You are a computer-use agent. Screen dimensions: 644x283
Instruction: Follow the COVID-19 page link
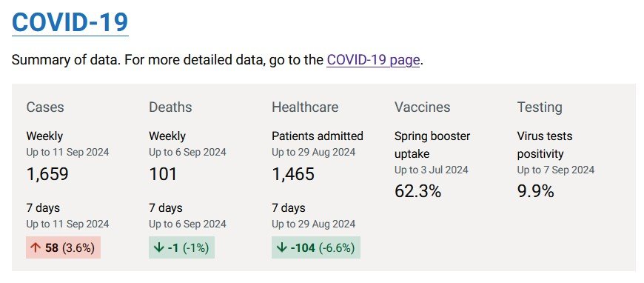click(373, 60)
